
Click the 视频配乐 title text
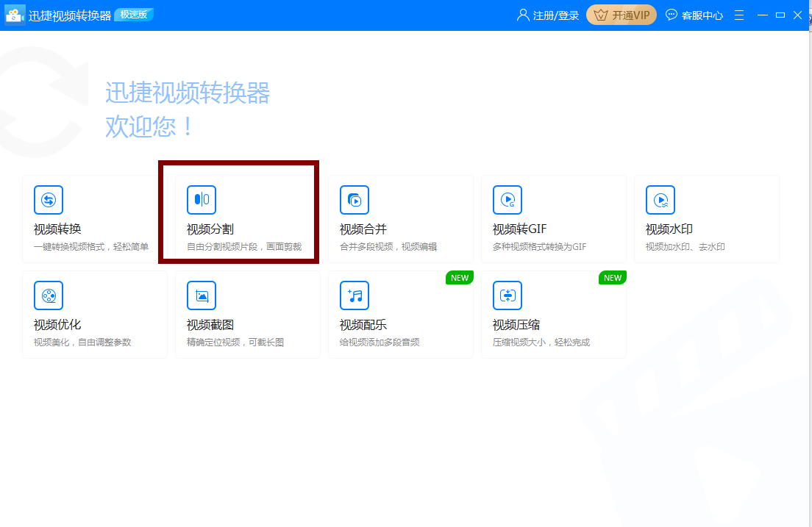coord(363,325)
